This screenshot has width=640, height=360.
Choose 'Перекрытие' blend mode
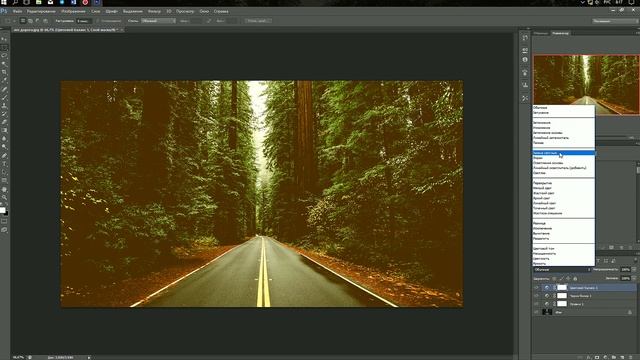click(563, 183)
